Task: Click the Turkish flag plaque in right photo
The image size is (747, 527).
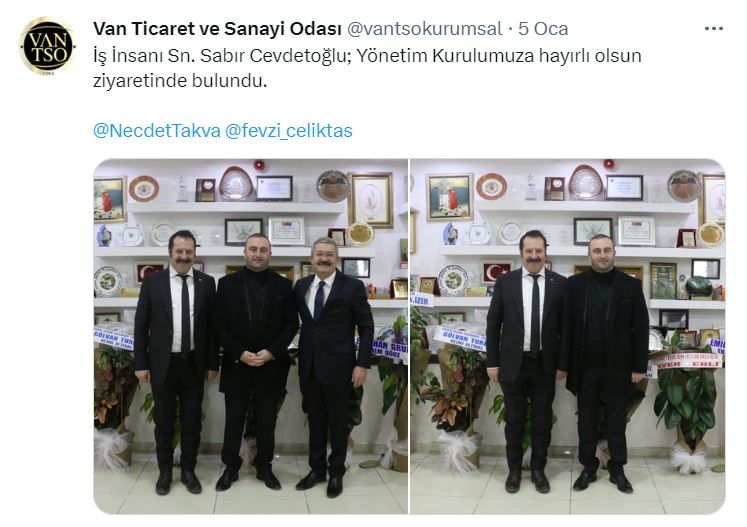Action: tap(497, 272)
